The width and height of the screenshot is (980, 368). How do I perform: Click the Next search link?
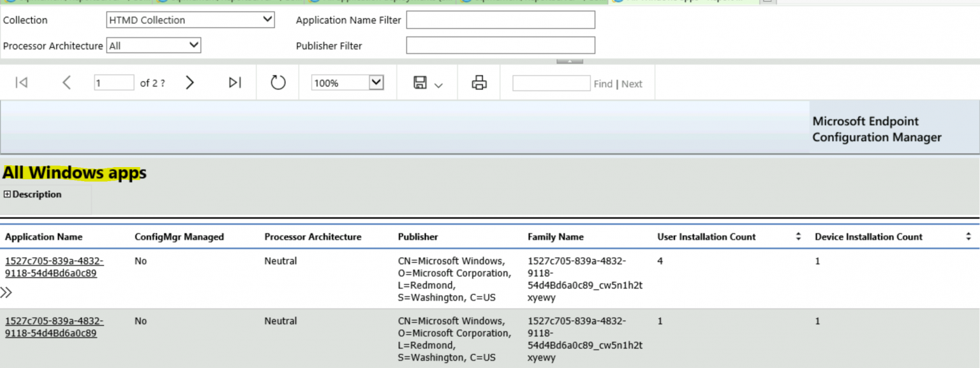click(x=632, y=84)
